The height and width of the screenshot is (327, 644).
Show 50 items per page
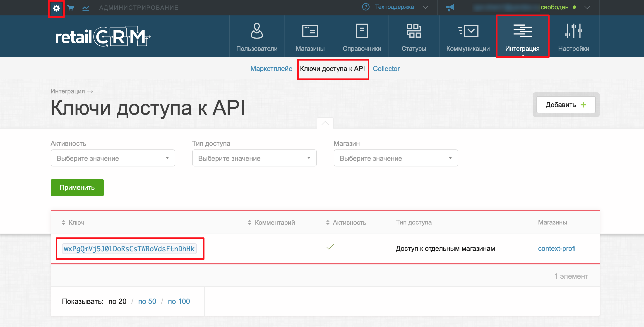(x=147, y=301)
